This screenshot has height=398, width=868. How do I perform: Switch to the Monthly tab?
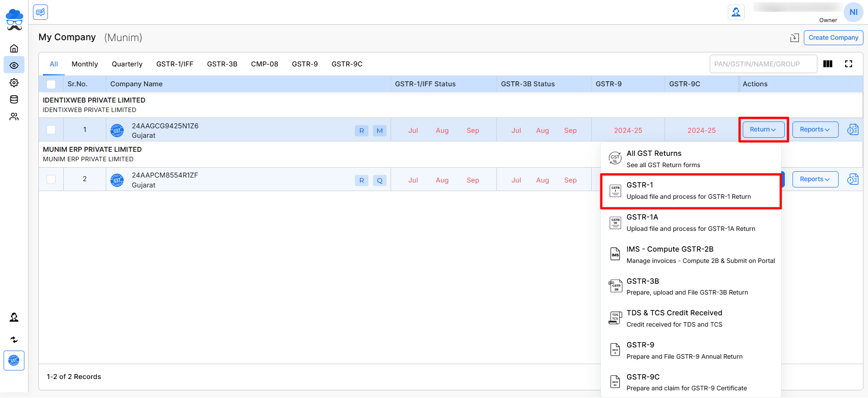click(x=85, y=64)
